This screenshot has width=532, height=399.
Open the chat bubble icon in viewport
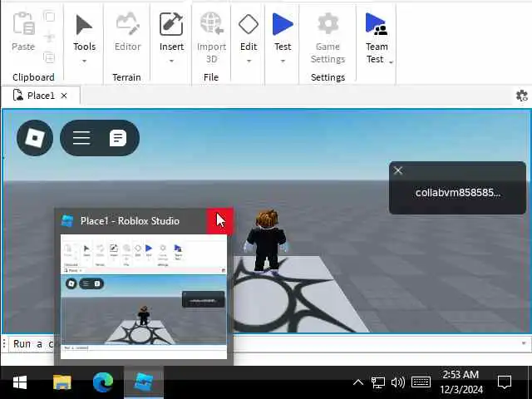click(118, 138)
